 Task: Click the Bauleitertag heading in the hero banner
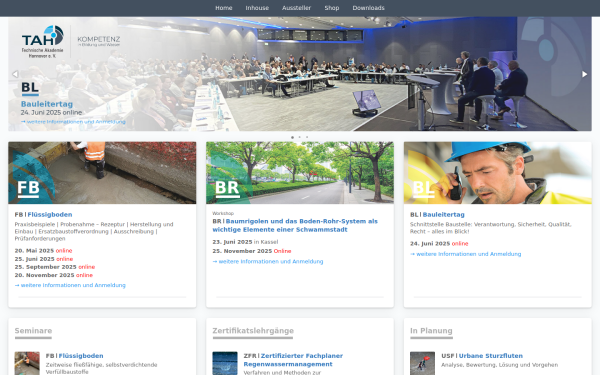[x=47, y=104]
